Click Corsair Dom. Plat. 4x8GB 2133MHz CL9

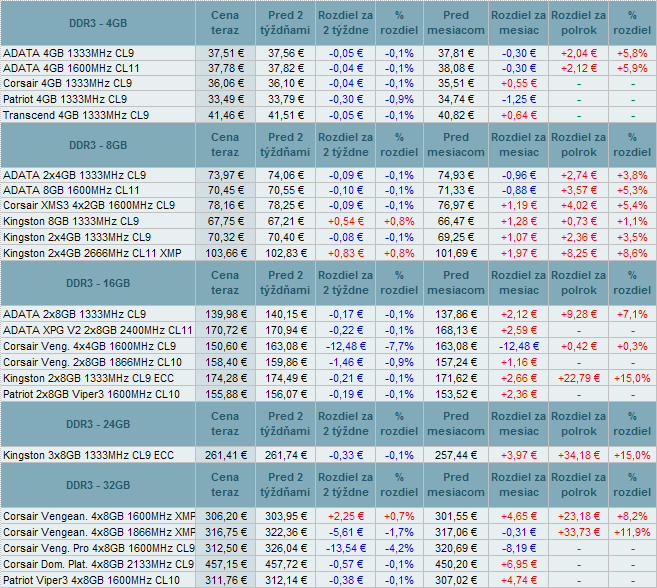98,564
